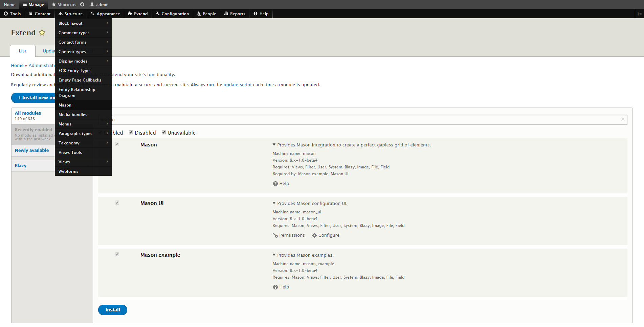Toggle the Unavailable filter checkbox

coord(164,133)
